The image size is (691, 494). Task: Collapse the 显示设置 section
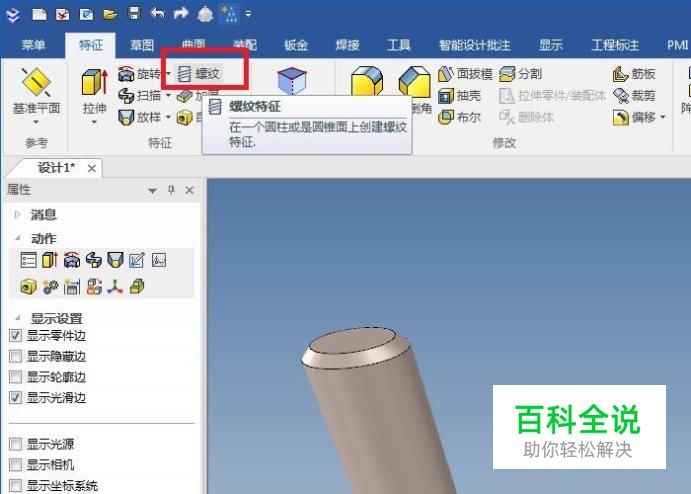pos(18,317)
